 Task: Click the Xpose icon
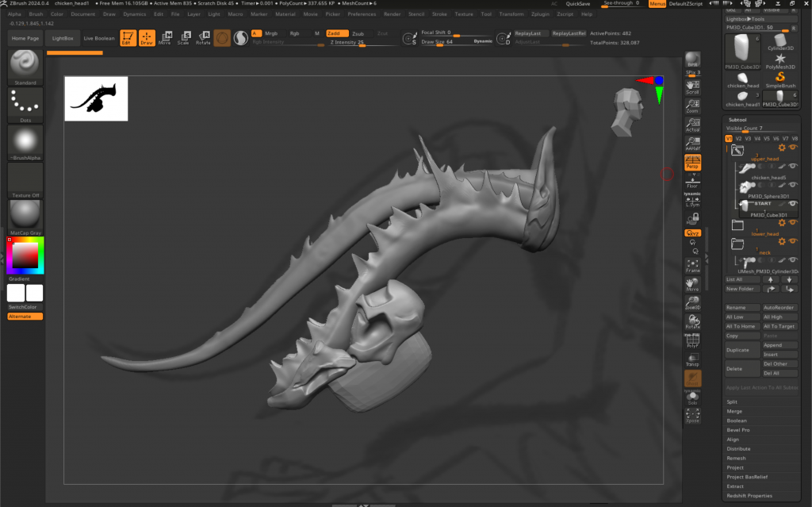coord(692,415)
